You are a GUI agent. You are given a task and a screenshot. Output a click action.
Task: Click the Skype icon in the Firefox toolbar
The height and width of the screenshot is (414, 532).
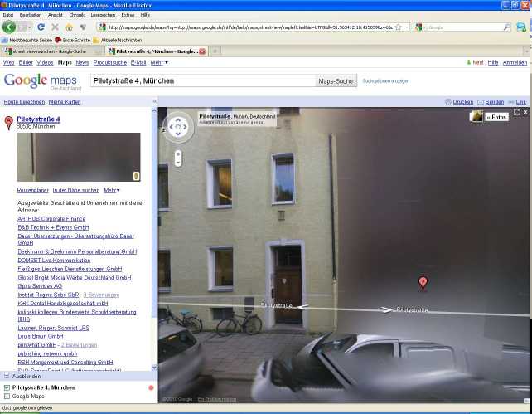click(x=520, y=27)
